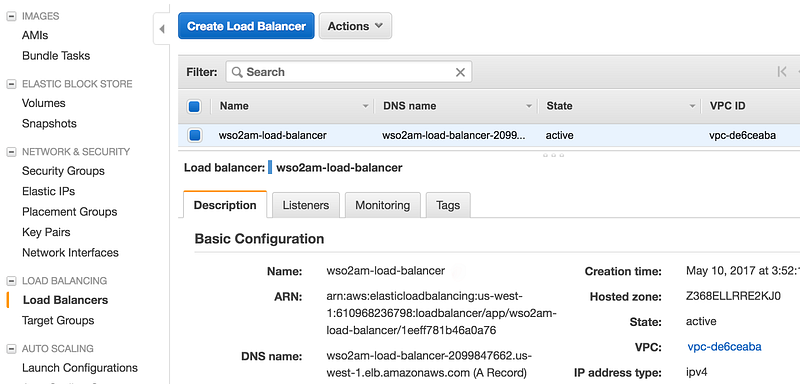Go to first page of results
The height and width of the screenshot is (384, 800).
pyautogui.click(x=781, y=72)
